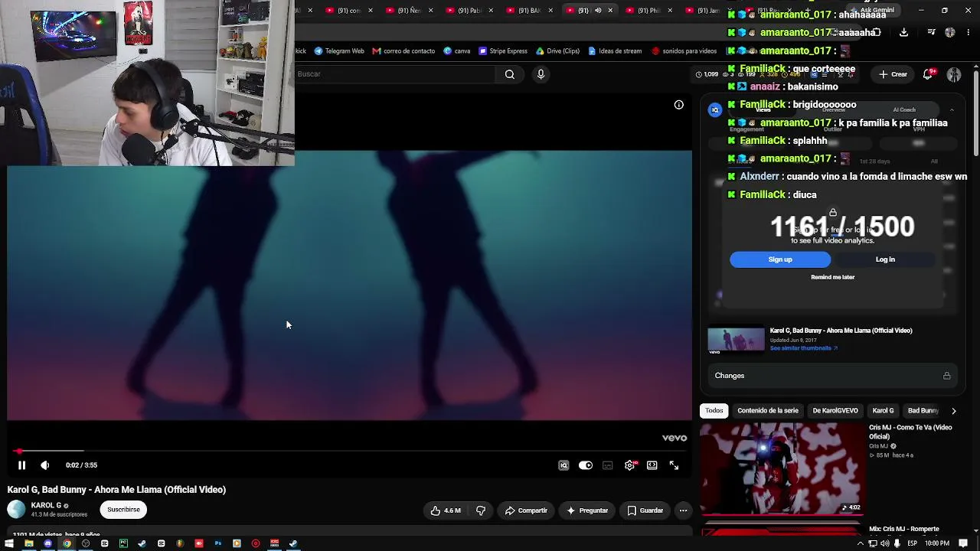Pause the video playback
The image size is (980, 551).
21,465
